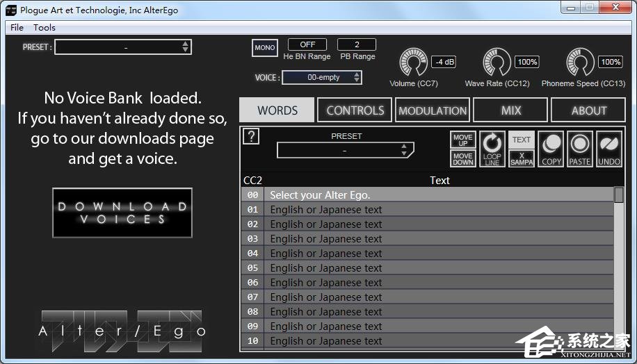Screen dimensions: 637x364
Task: Switch input mode to X-SAMPA
Action: (x=522, y=158)
